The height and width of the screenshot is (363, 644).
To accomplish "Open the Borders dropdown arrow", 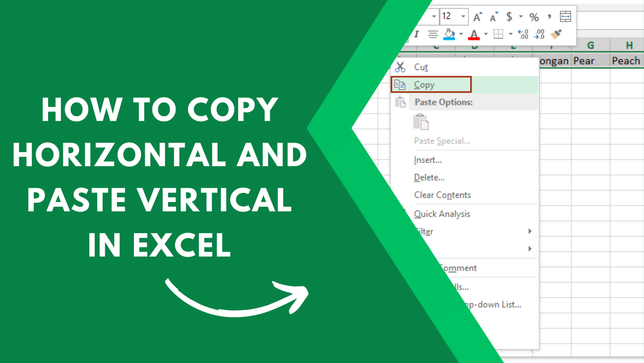I will pos(510,34).
